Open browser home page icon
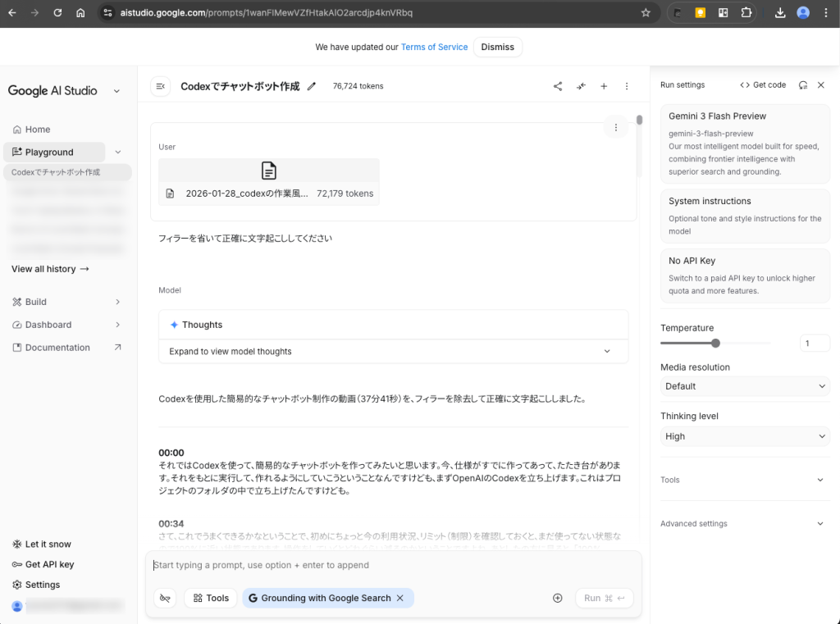This screenshot has height=624, width=840. (x=80, y=13)
